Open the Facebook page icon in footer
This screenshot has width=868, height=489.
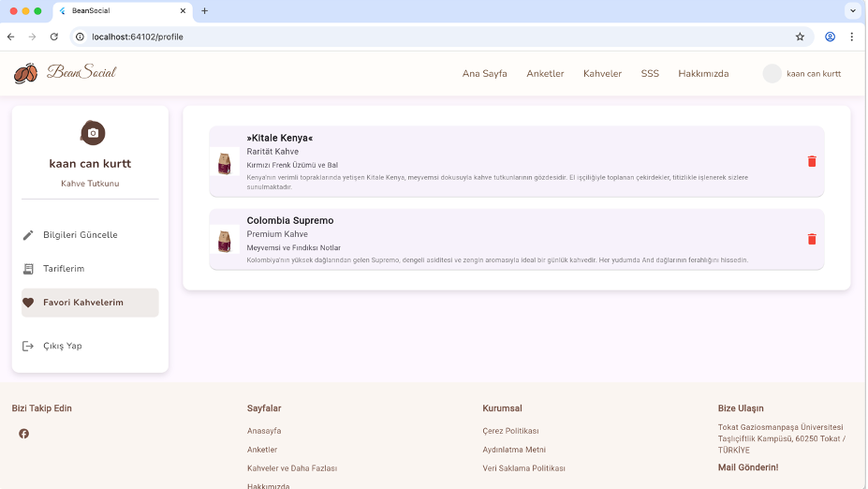point(23,434)
